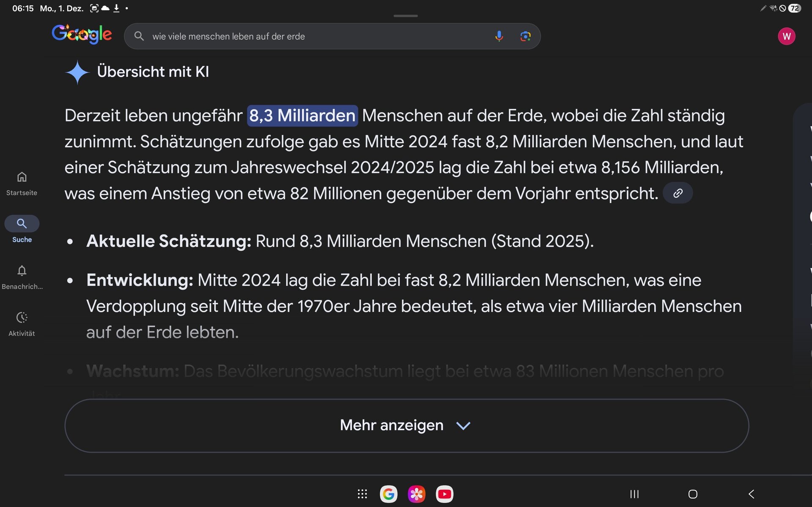Image resolution: width=812 pixels, height=507 pixels.
Task: Open the W profile avatar
Action: tap(786, 36)
